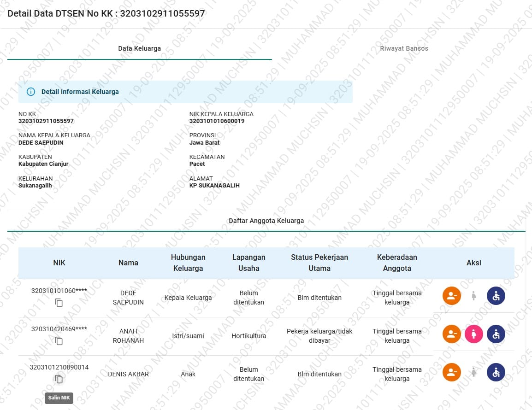Click the NIK column header
Viewport: 532px width, 410px height.
coord(59,263)
